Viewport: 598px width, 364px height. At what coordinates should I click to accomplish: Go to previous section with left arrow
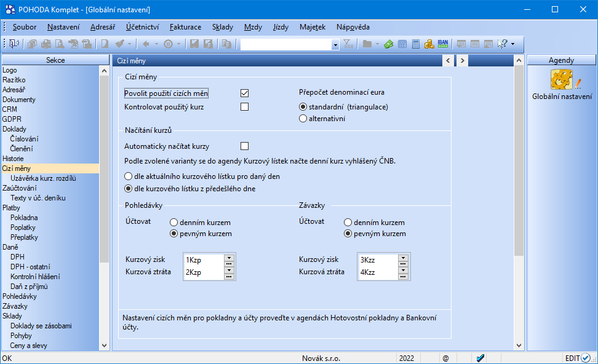pos(448,60)
